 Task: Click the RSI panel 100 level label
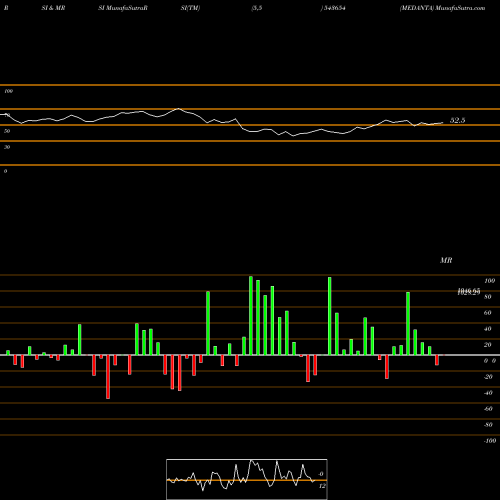[8, 91]
